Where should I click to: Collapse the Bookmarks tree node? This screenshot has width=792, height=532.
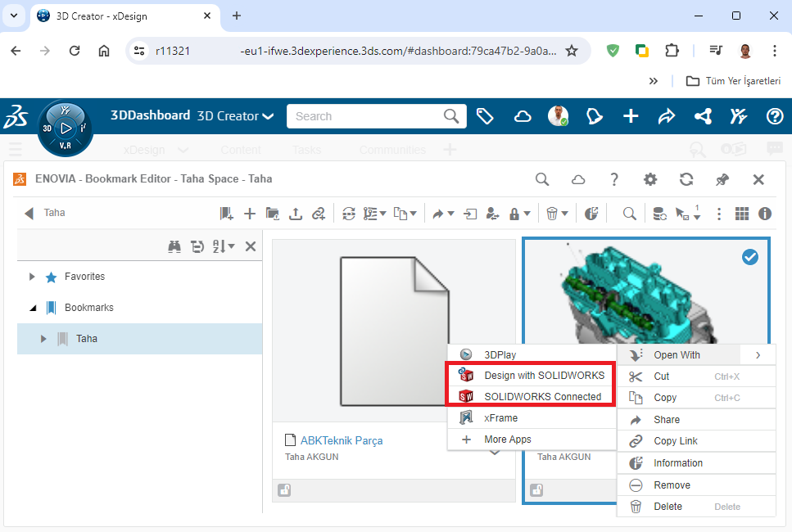coord(32,308)
